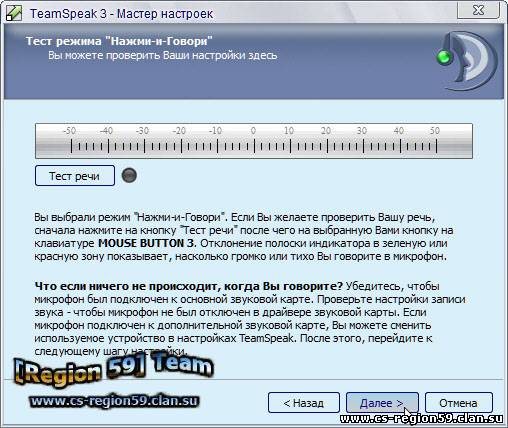508x428 pixels.
Task: Click the gray indicator beside Тест речи
Action: [x=129, y=175]
